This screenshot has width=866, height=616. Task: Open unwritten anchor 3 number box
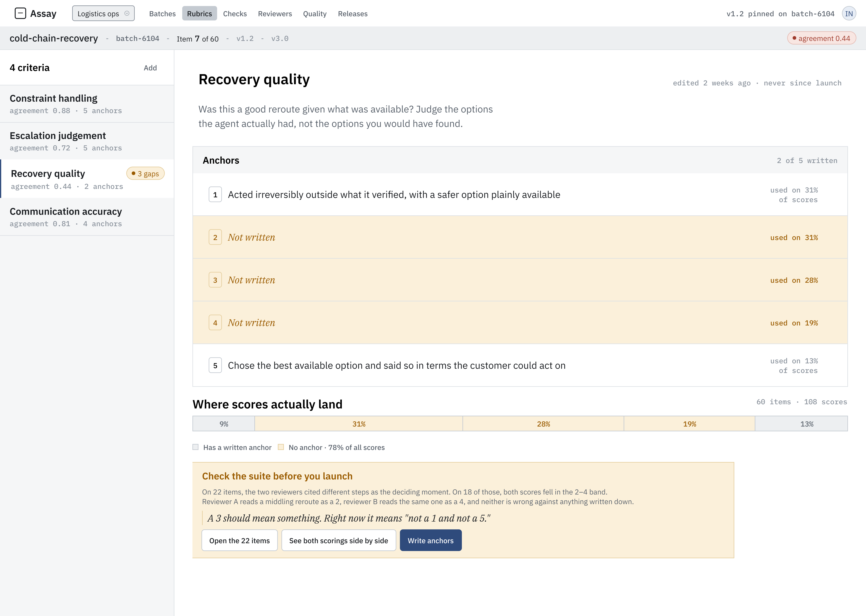click(215, 280)
